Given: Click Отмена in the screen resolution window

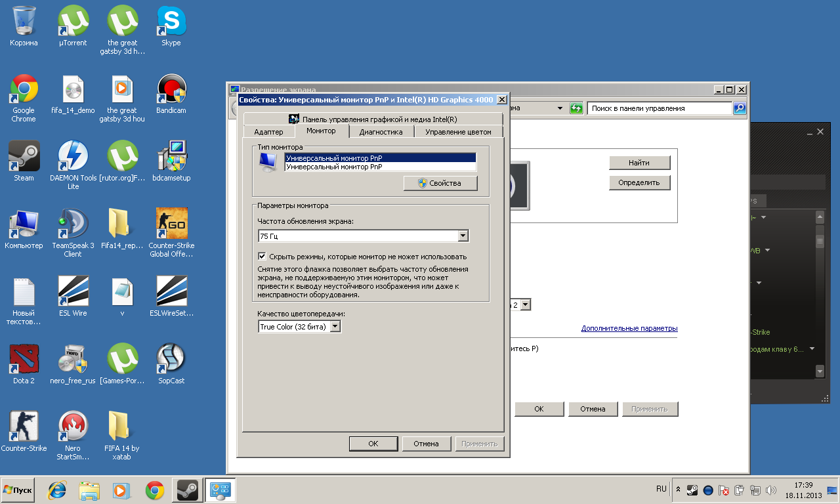Looking at the screenshot, I should (x=593, y=409).
